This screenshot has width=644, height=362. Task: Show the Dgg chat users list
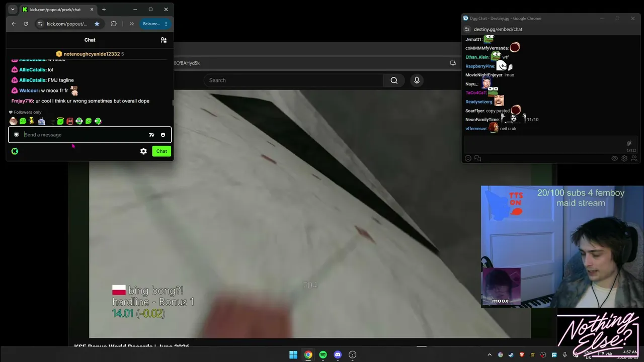(x=634, y=158)
